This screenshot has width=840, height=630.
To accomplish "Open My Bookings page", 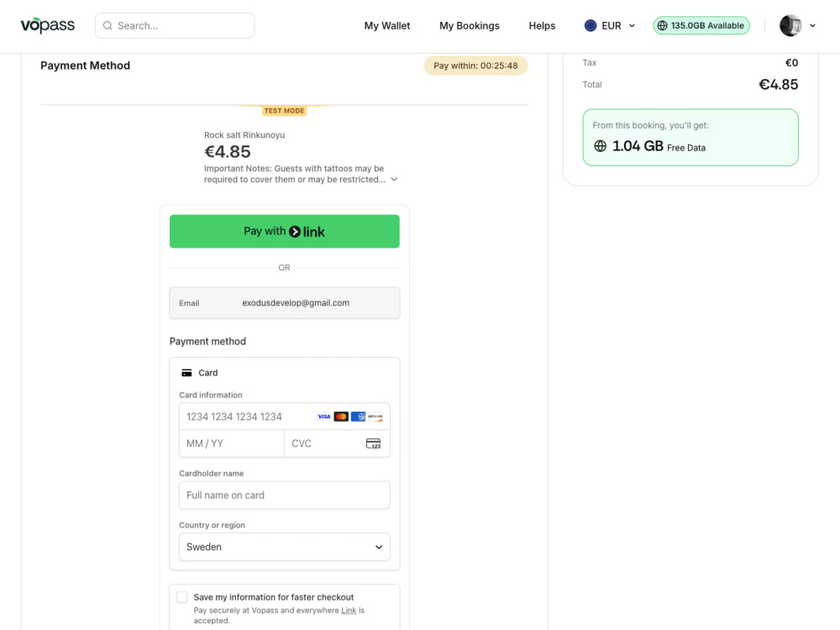I will [470, 26].
